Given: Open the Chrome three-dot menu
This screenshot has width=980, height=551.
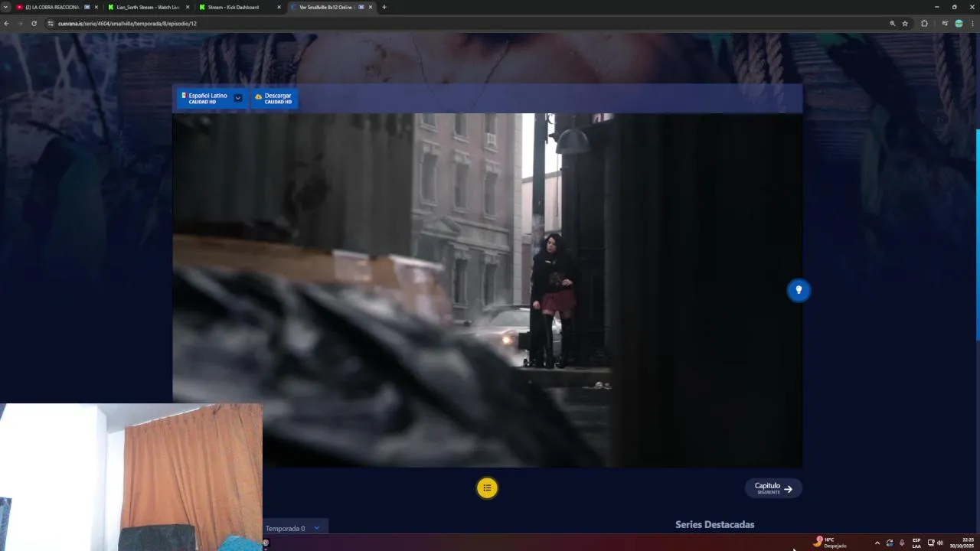Looking at the screenshot, I should click(x=972, y=24).
